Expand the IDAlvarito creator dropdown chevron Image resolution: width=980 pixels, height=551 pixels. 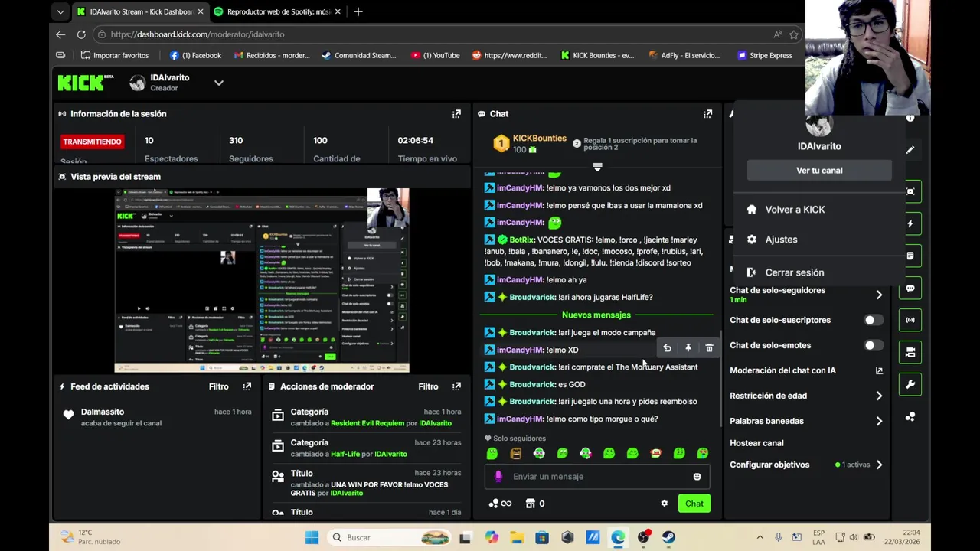218,83
